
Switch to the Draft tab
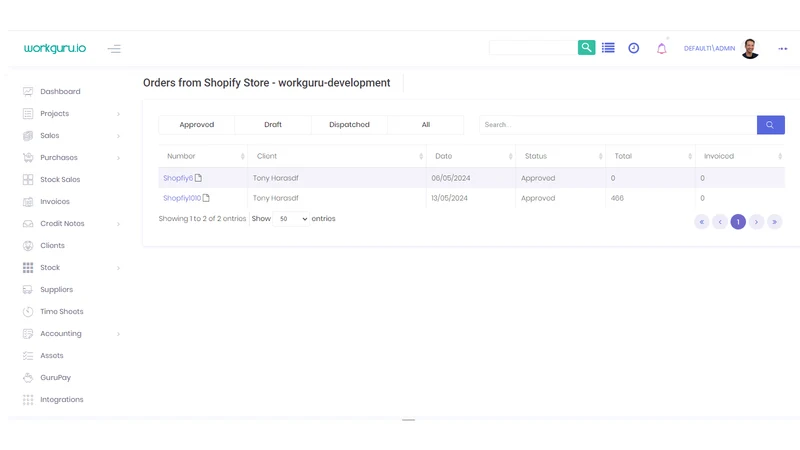point(273,125)
